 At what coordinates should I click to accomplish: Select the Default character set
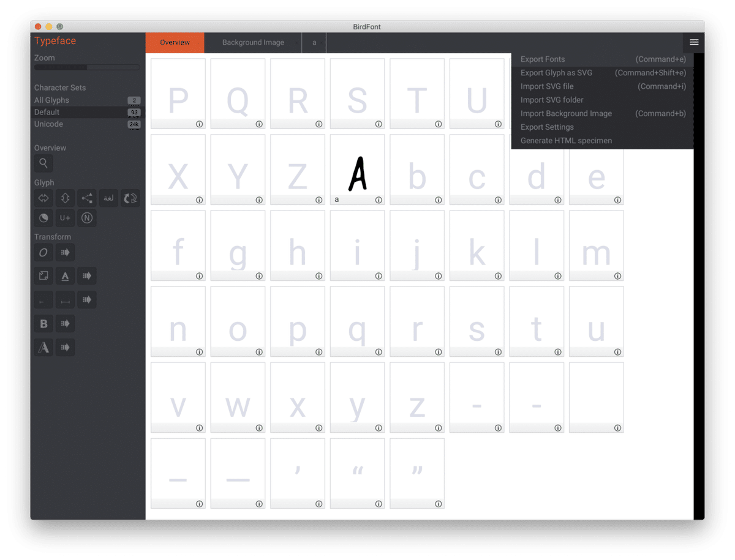pyautogui.click(x=88, y=112)
